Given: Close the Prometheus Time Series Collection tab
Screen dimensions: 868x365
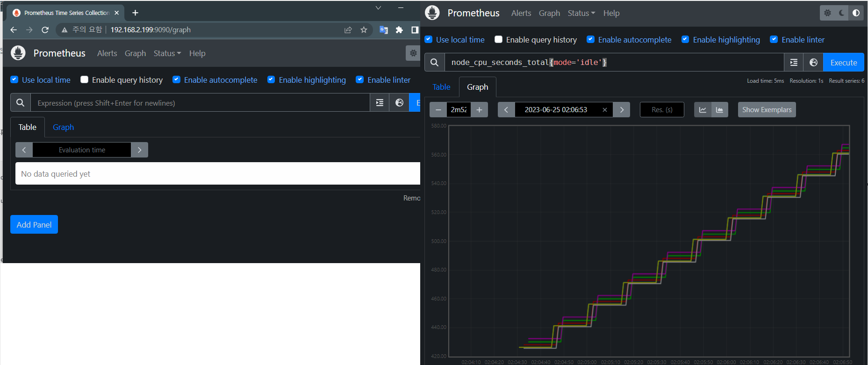Looking at the screenshot, I should tap(117, 13).
